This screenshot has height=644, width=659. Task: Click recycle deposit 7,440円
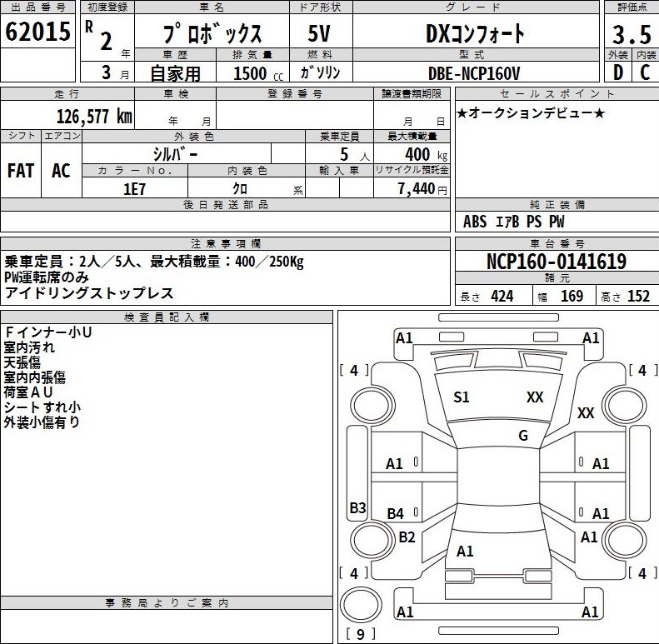click(422, 189)
